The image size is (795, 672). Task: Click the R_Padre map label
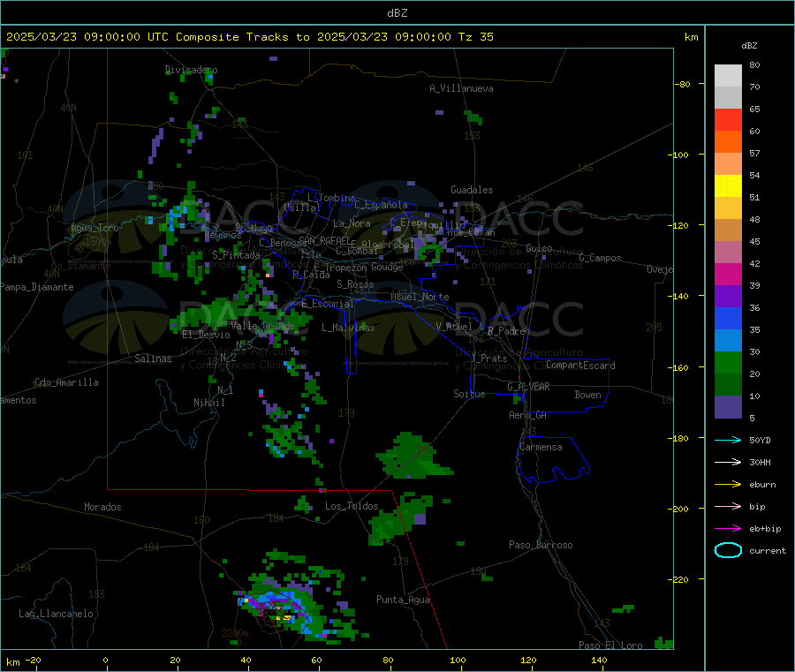pyautogui.click(x=506, y=331)
